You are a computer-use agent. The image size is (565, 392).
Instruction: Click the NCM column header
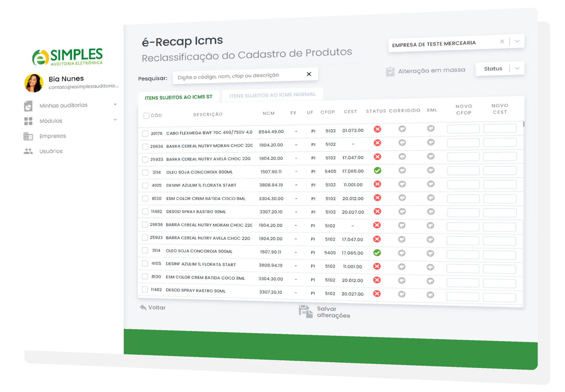pos(269,113)
